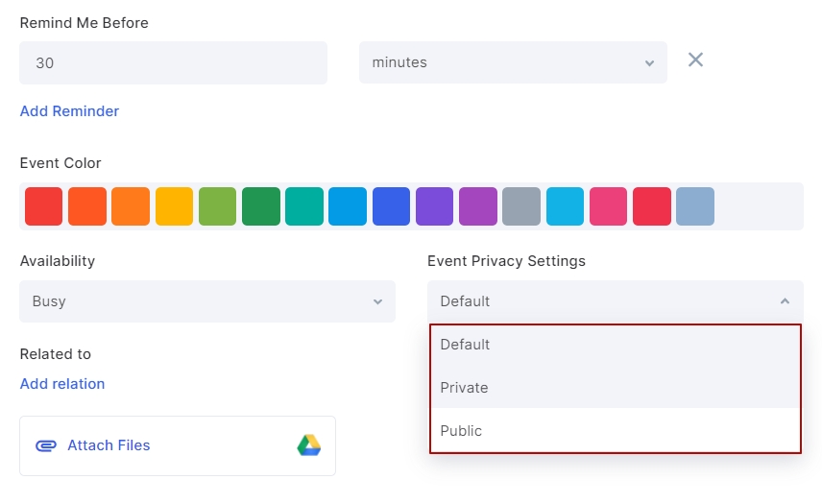Click the Attach Files button
The image size is (822, 504).
point(109,445)
